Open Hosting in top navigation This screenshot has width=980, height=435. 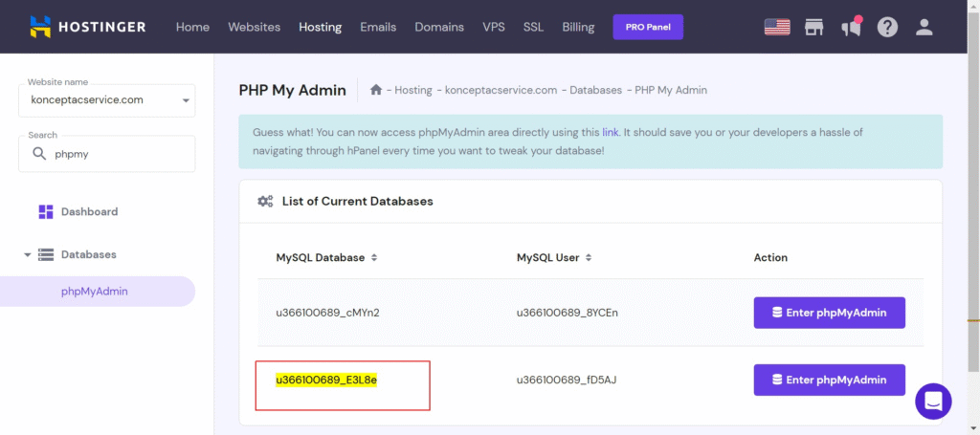tap(320, 27)
